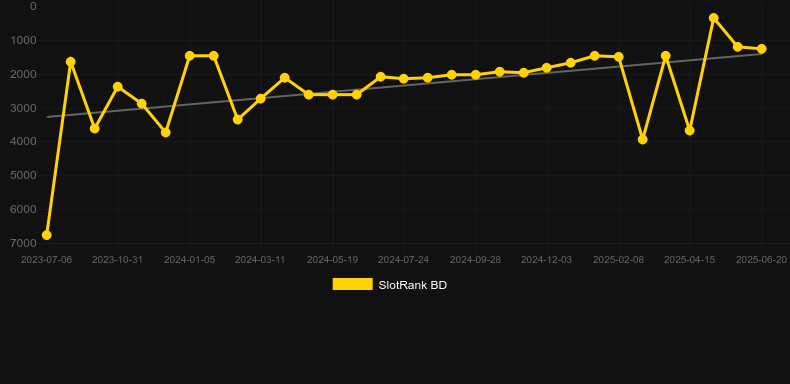The image size is (790, 384).
Task: Click the data point above 2023-10-31
Action: 118,87
